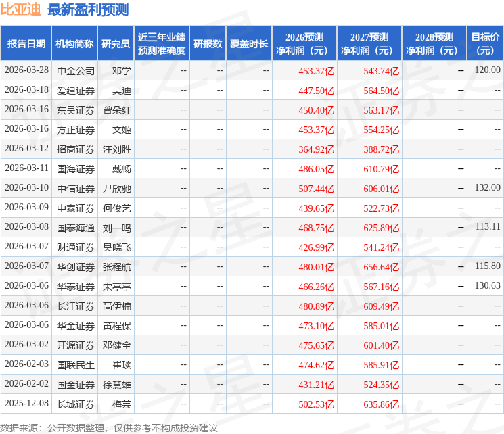Click 447.50亿 profit value
Screen dimensions: 504x434
pos(317,91)
